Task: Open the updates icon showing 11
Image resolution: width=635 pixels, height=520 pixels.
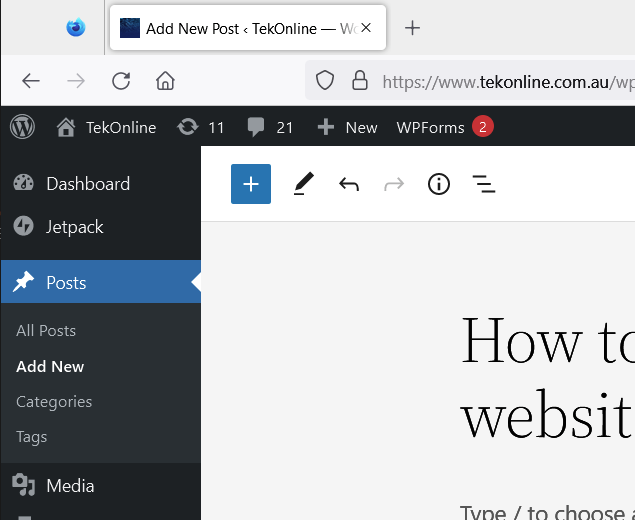Action: 200,127
